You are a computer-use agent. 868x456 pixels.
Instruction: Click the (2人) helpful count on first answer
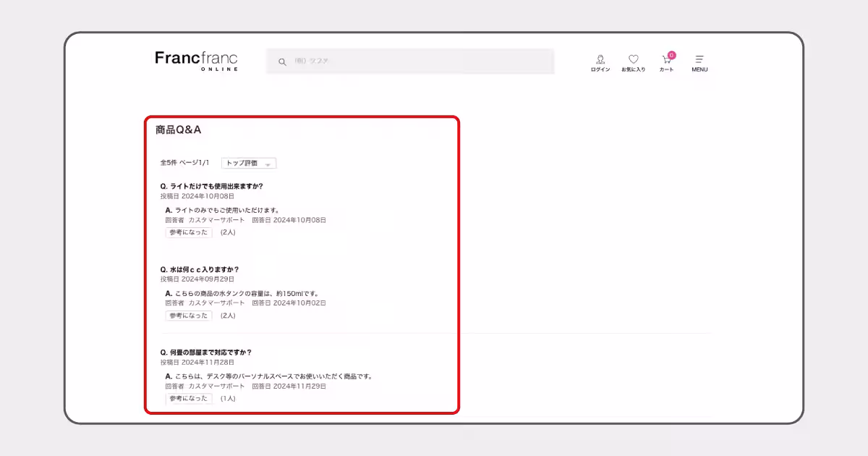click(228, 233)
